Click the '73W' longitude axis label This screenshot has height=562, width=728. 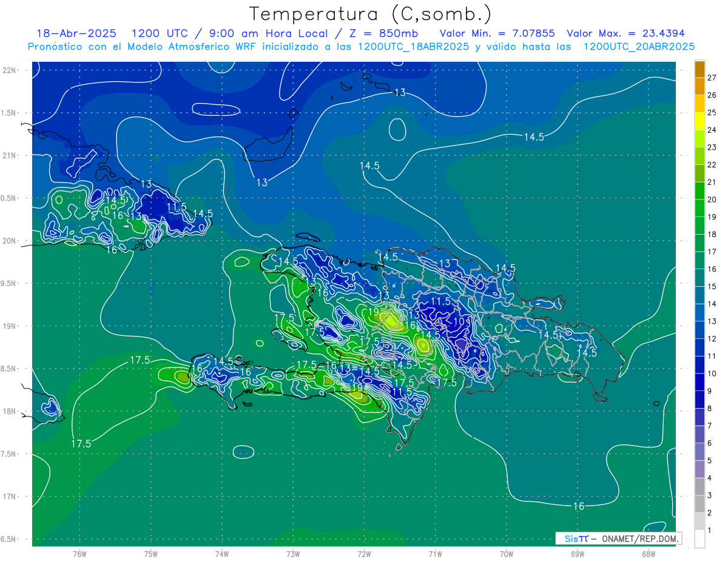click(293, 554)
